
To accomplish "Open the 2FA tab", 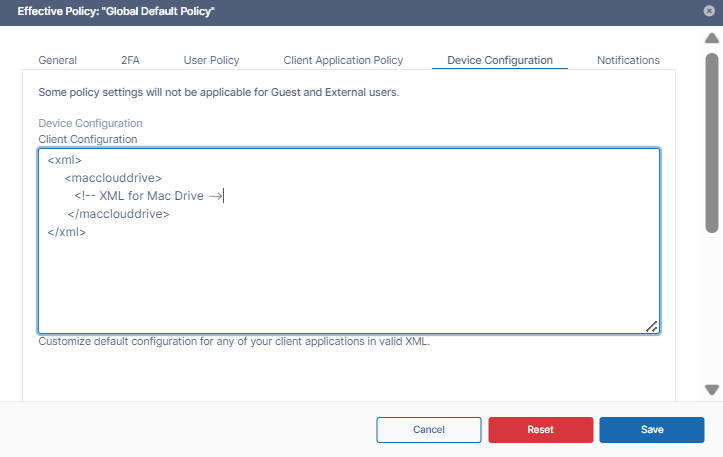I will pyautogui.click(x=130, y=60).
